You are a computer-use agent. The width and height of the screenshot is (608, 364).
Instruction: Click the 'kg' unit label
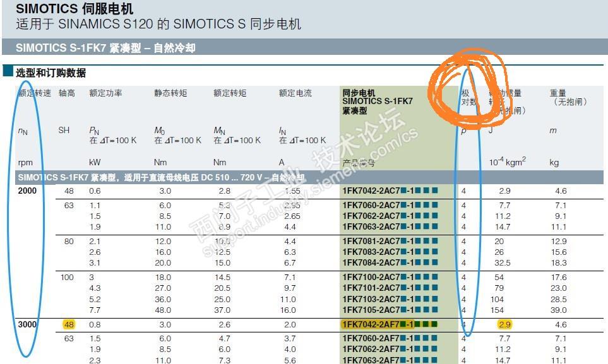pos(554,163)
